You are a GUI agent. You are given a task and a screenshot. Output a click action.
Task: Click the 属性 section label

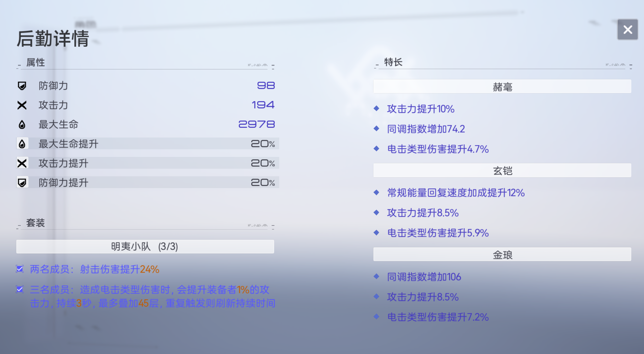tap(36, 62)
